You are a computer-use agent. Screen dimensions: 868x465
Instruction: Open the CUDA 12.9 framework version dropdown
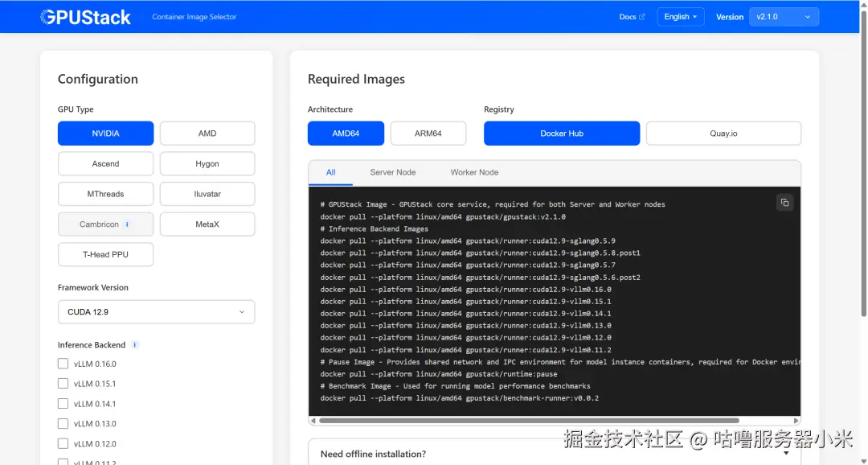point(156,312)
